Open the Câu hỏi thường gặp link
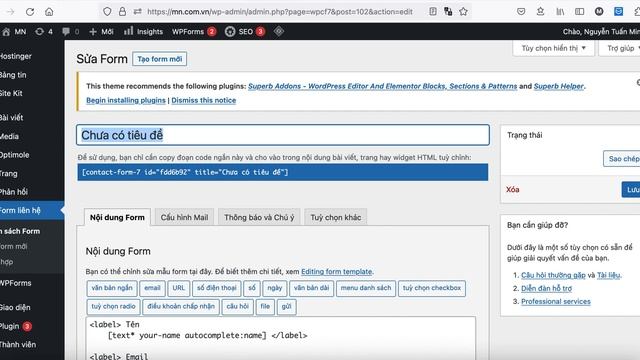Screen dimensions: 640x360 point(553,275)
